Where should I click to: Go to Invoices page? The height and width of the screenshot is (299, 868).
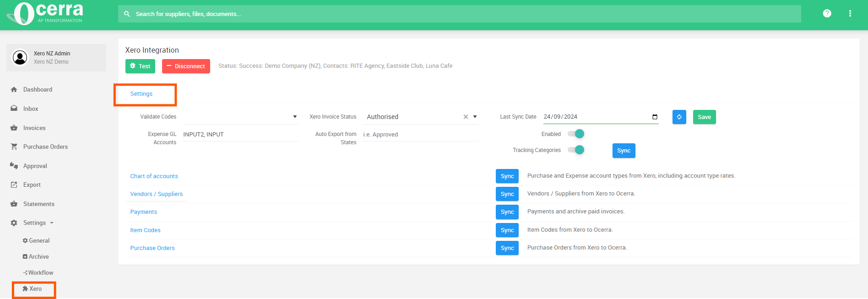(x=34, y=128)
